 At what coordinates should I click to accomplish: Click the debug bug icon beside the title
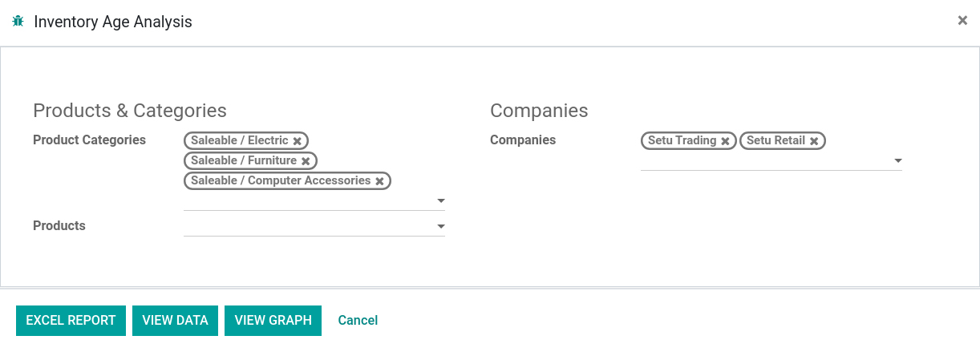[18, 22]
